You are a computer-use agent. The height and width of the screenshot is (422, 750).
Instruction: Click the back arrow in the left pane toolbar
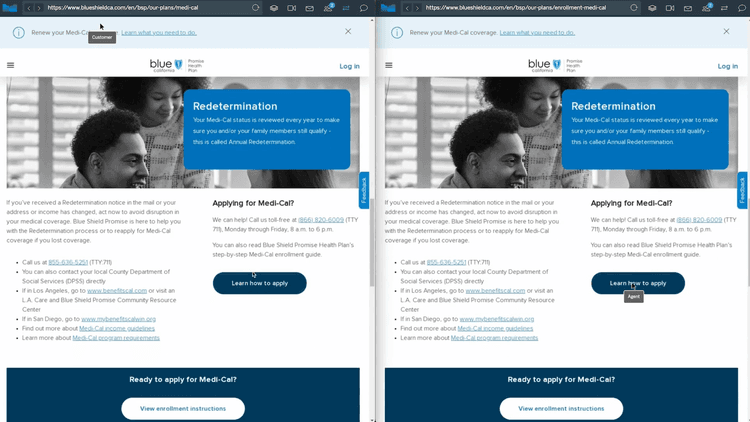pyautogui.click(x=28, y=8)
